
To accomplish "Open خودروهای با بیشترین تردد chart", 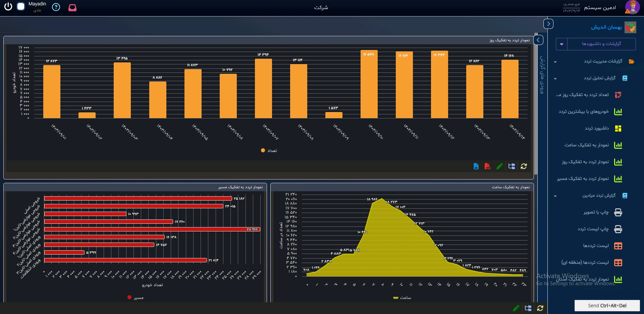I will pos(584,112).
